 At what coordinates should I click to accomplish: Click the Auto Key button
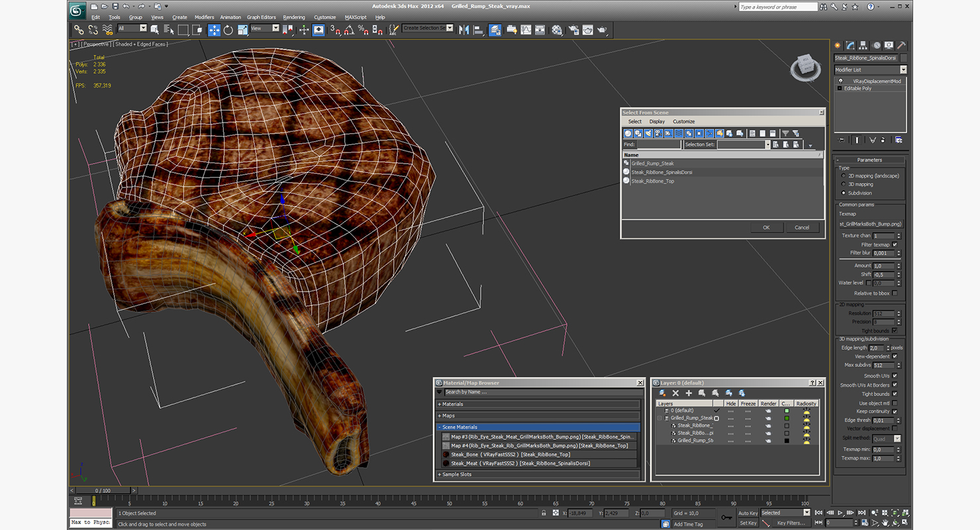(748, 513)
